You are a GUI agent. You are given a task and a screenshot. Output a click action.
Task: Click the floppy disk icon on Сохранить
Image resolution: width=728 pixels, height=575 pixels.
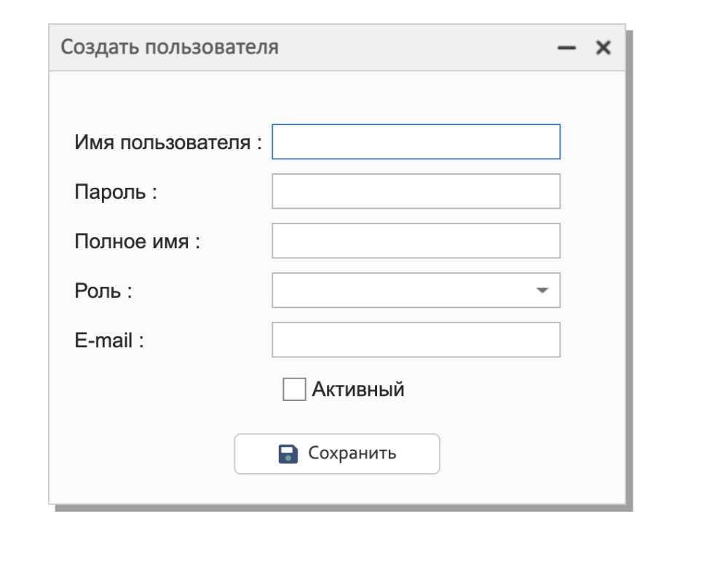click(288, 453)
